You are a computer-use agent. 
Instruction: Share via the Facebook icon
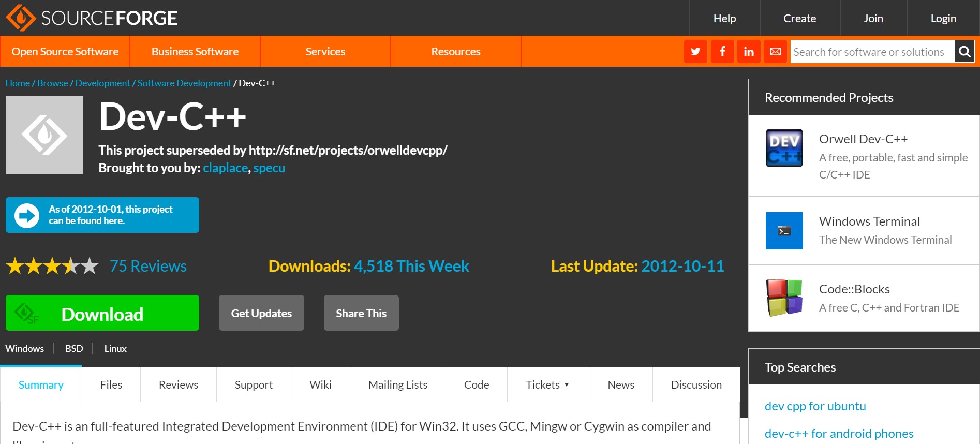(x=722, y=52)
